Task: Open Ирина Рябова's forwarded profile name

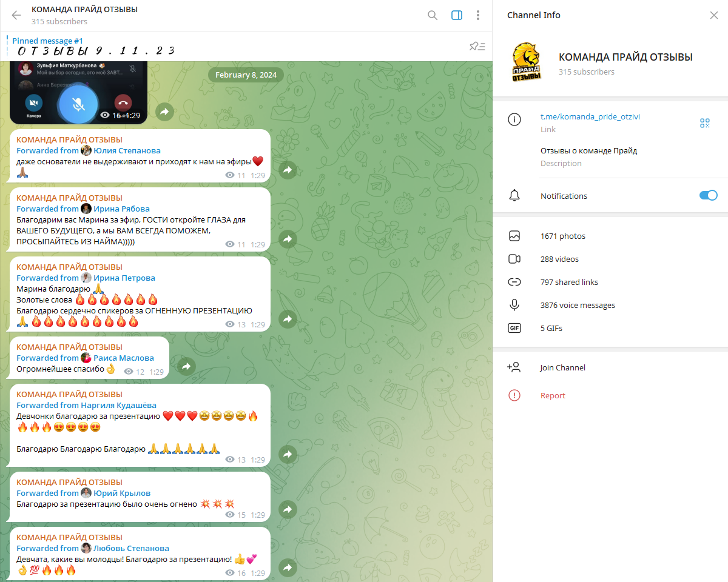Action: (x=121, y=209)
